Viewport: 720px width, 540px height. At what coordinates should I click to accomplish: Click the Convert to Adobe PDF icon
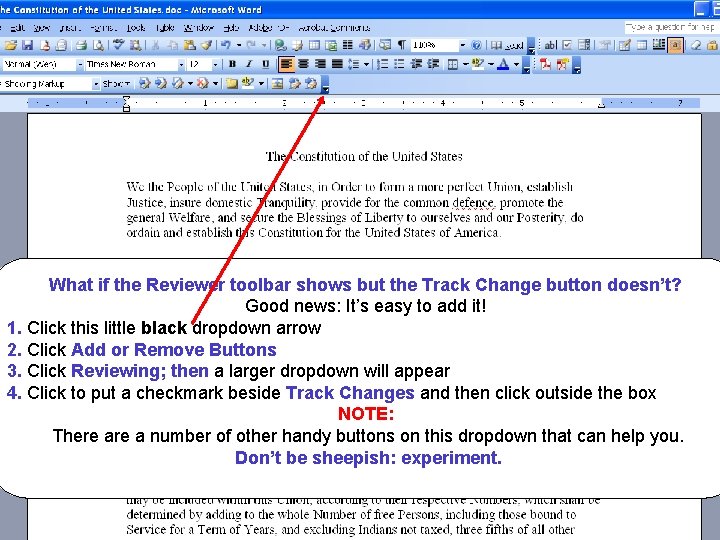pyautogui.click(x=545, y=64)
